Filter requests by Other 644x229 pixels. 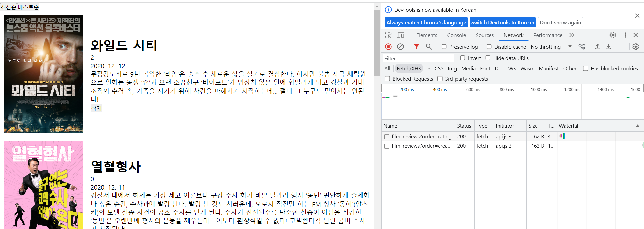[x=570, y=68]
